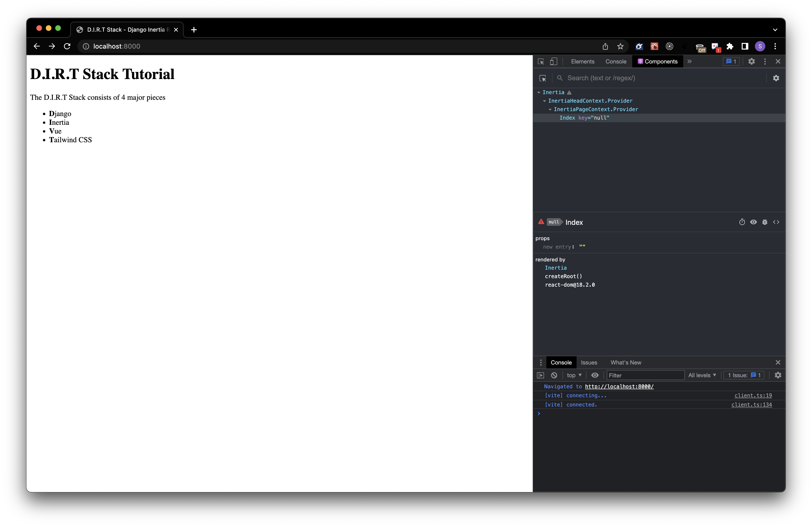This screenshot has height=527, width=812.
Task: Toggle the eye filter icon in console toolbar
Action: pos(595,375)
